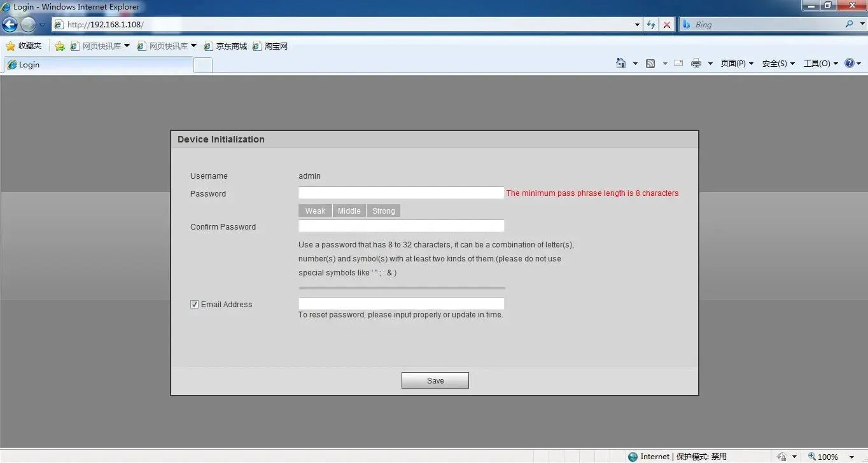
Task: Click the Bing search magnifier icon
Action: pos(850,24)
